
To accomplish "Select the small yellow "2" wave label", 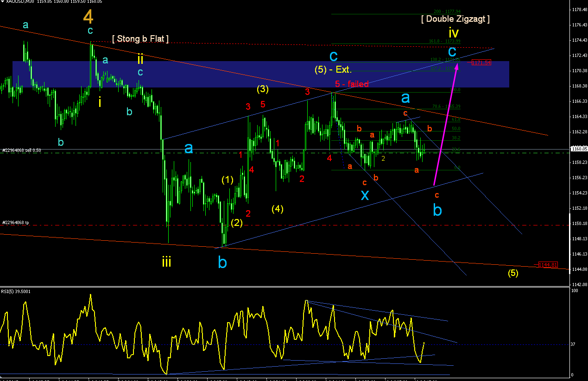I will (384, 158).
